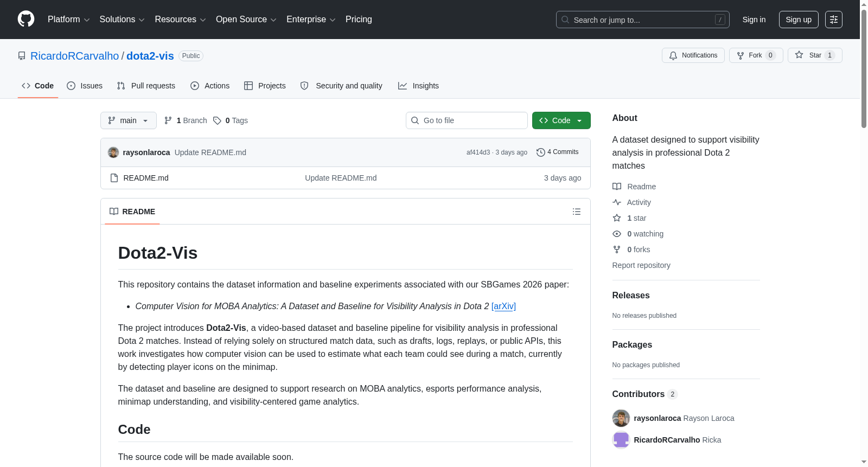The image size is (868, 467).
Task: Click the Notifications button
Action: click(693, 55)
